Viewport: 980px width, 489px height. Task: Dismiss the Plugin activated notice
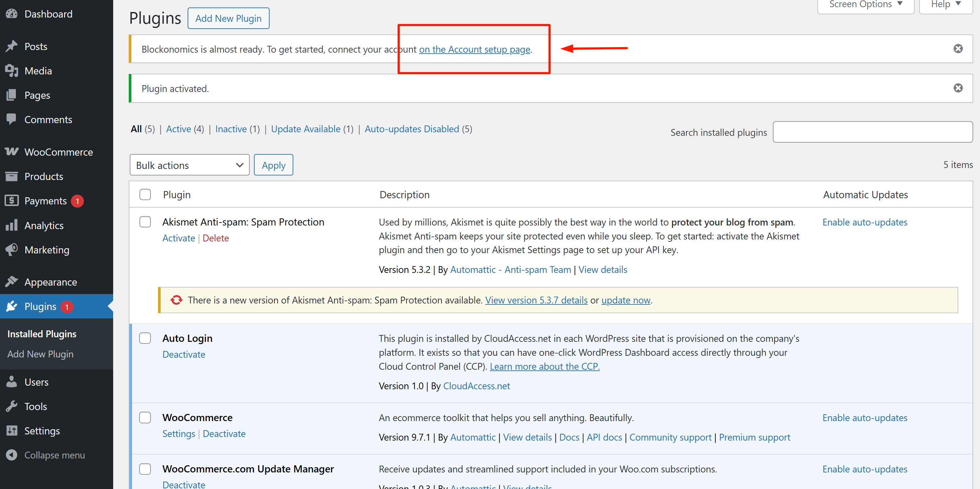click(958, 88)
